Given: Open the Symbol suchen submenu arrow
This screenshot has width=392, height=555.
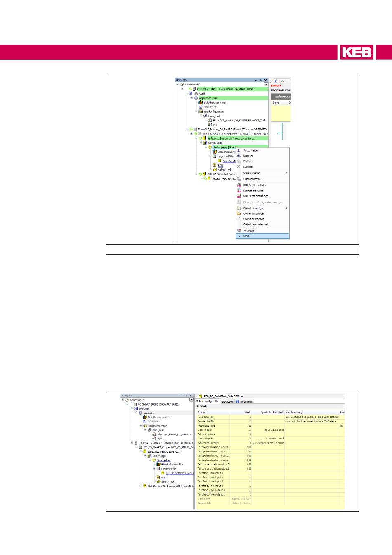Looking at the screenshot, I should click(x=287, y=173).
